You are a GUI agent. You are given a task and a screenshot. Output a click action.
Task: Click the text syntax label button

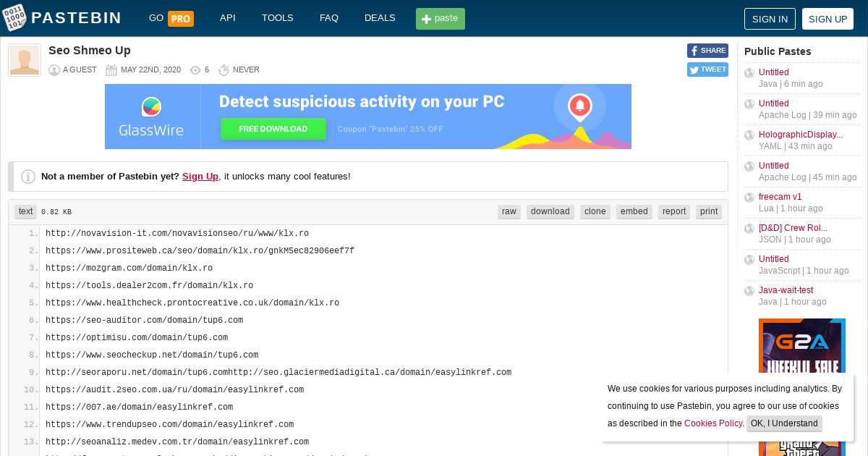tap(26, 211)
